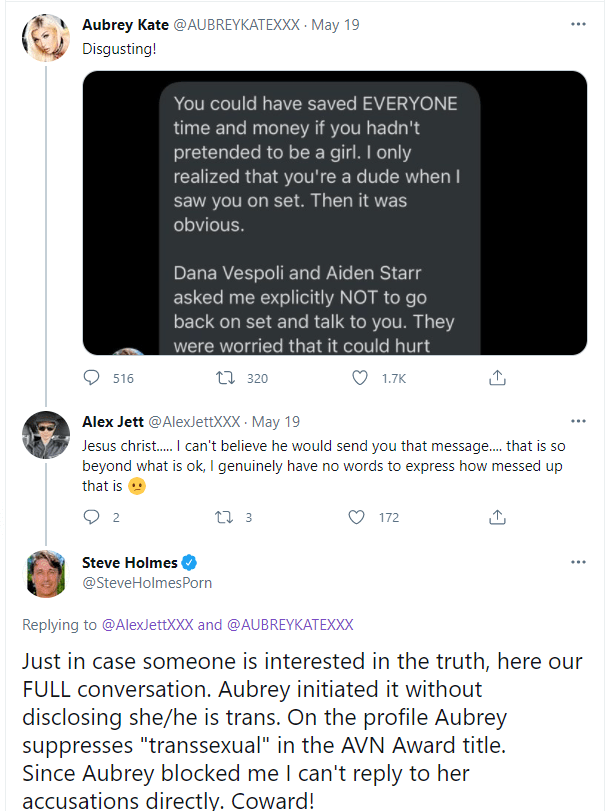Open the screenshot image in Aubrey's tweet
Image resolution: width=616 pixels, height=811 pixels.
tap(334, 212)
